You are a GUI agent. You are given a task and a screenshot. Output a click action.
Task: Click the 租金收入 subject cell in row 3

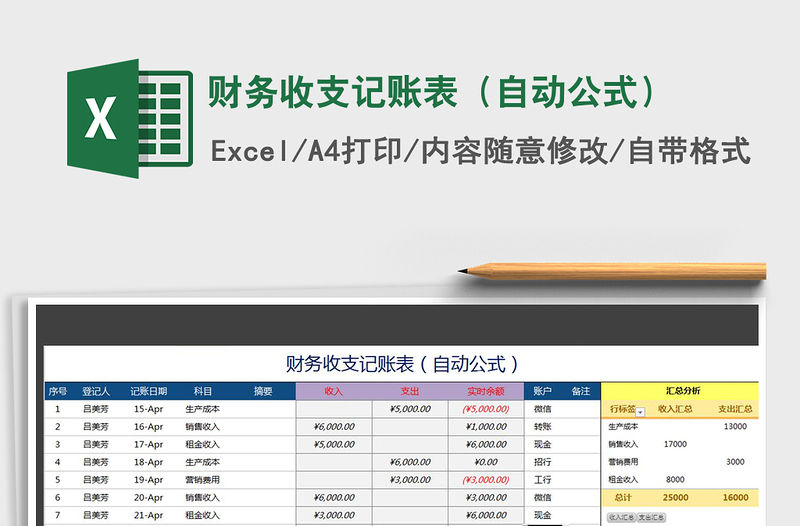(x=203, y=444)
